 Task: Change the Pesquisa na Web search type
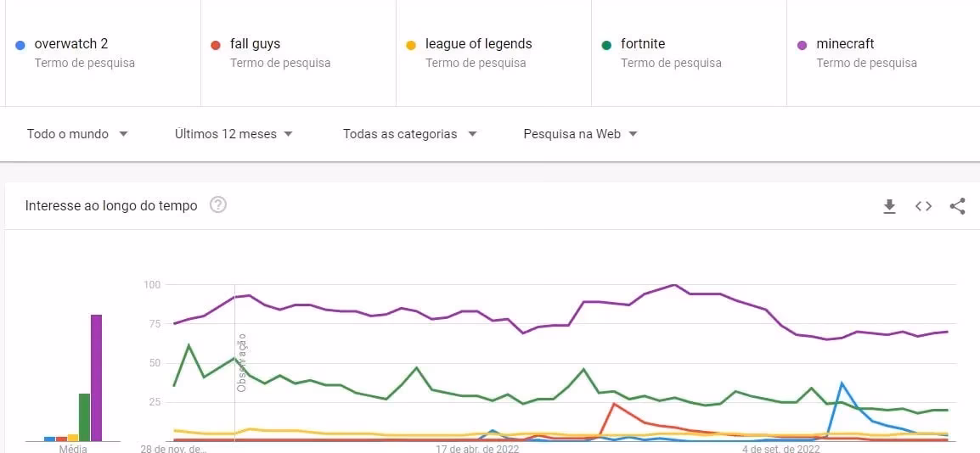tap(580, 134)
